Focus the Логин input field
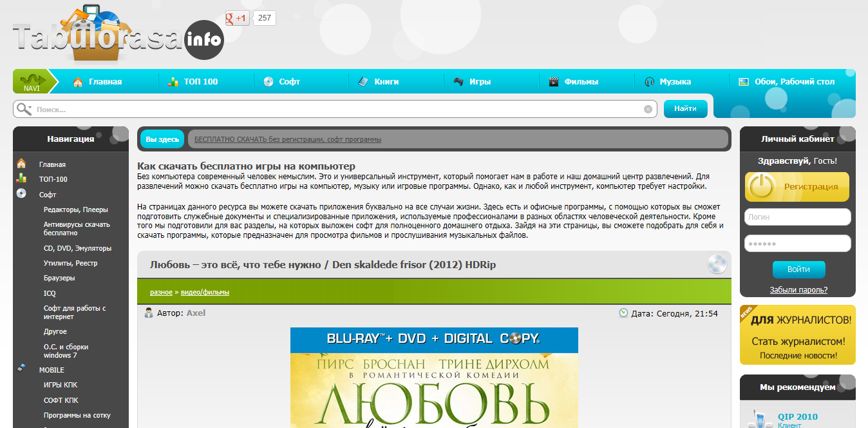This screenshot has width=868, height=428. [798, 217]
